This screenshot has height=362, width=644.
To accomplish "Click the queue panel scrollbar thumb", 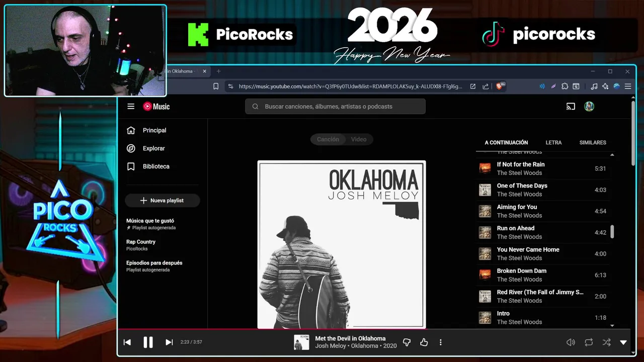I will pos(612,232).
